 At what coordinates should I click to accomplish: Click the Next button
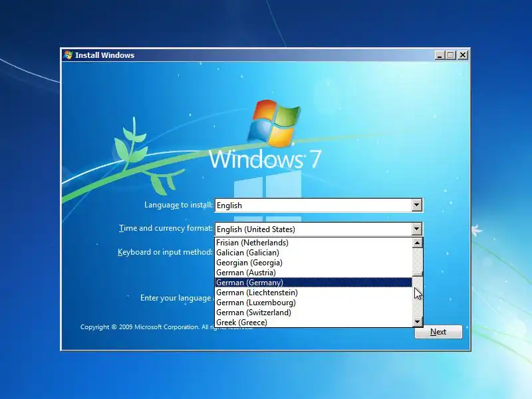(x=438, y=332)
